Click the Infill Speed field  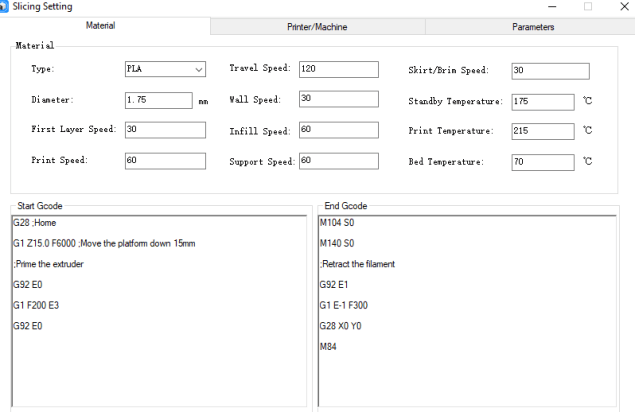click(x=338, y=130)
